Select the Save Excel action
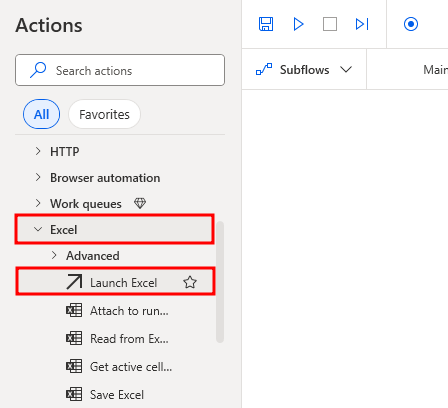This screenshot has width=448, height=408. pos(115,395)
